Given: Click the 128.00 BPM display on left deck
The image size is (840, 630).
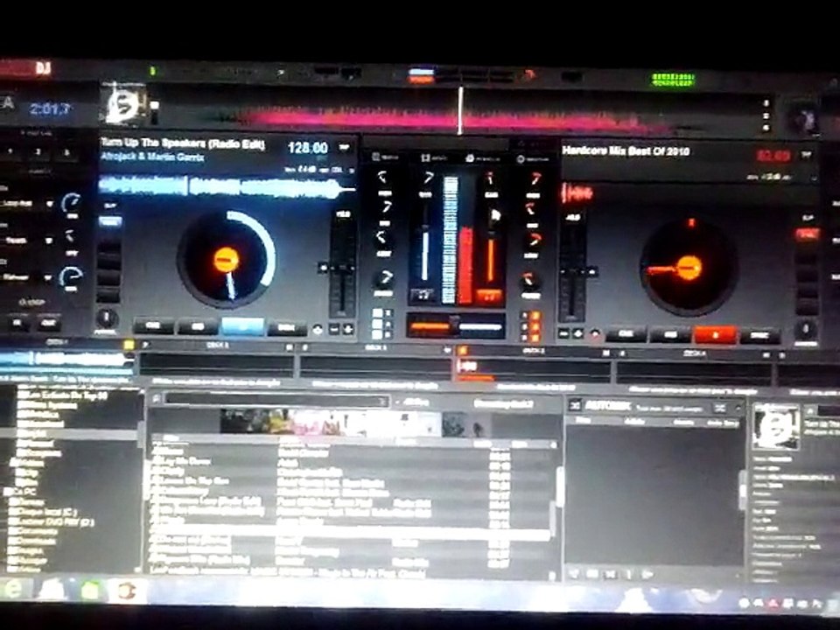Looking at the screenshot, I should 307,147.
